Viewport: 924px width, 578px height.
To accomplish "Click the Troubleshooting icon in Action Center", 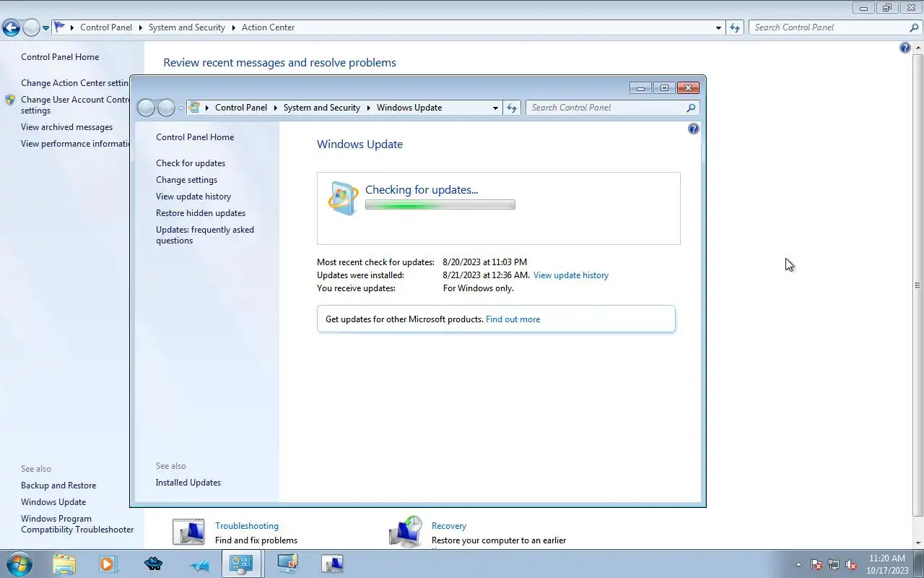I will pos(188,532).
